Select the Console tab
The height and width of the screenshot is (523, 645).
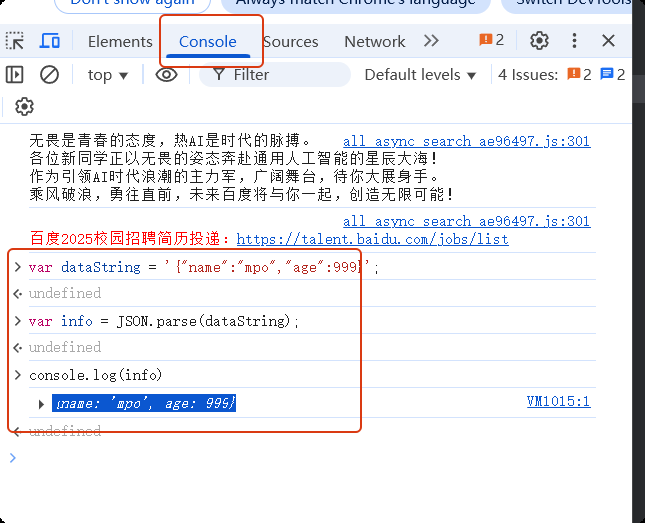(208, 42)
